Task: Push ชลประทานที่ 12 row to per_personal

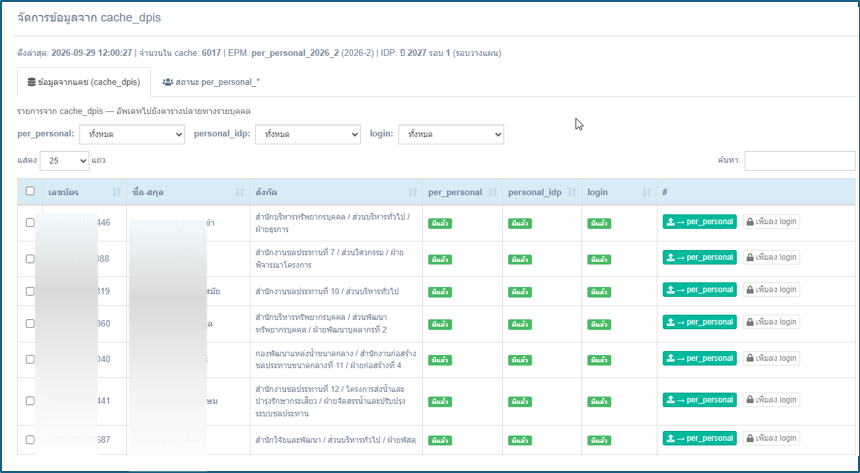Action: coord(699,400)
